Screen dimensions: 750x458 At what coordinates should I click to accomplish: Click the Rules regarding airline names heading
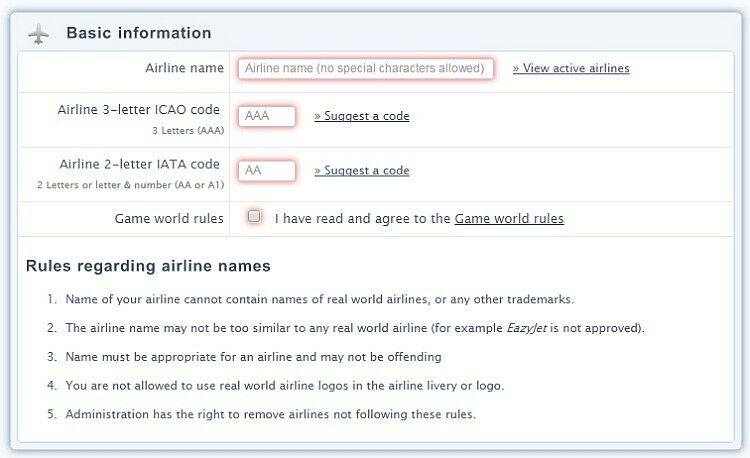(148, 266)
